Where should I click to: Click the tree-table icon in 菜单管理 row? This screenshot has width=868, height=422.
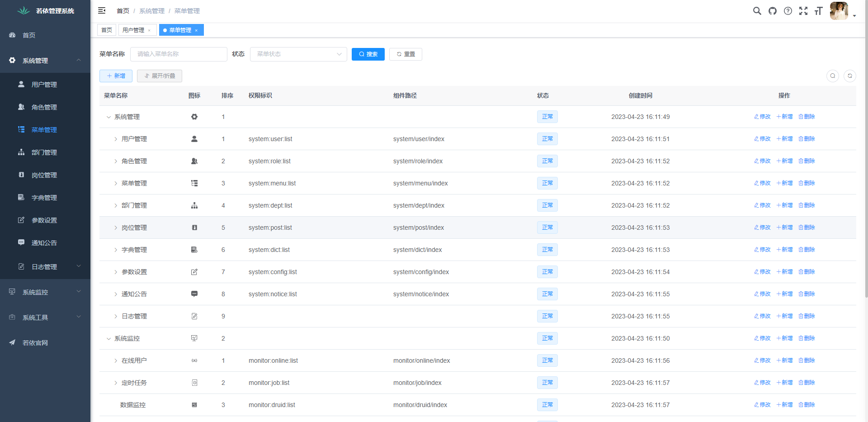pos(194,183)
